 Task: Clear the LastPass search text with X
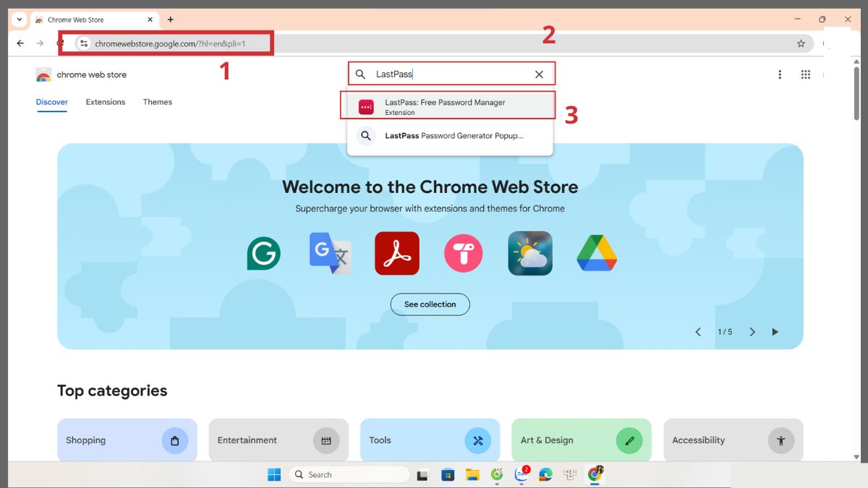click(539, 74)
